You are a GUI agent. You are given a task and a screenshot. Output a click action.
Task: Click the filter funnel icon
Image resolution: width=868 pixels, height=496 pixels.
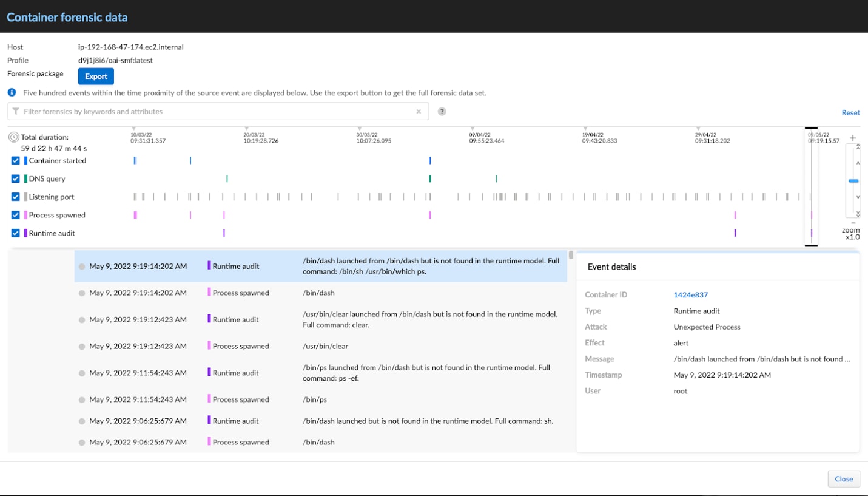pos(16,112)
